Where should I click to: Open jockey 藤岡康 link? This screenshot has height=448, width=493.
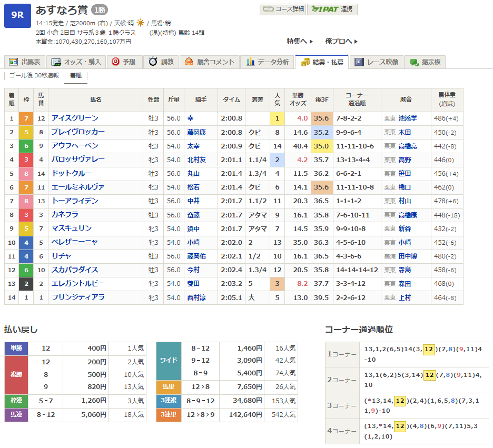[196, 132]
